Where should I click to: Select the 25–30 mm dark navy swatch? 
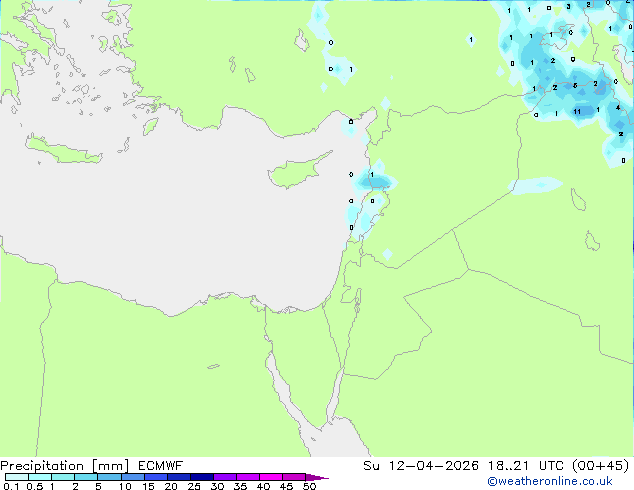tap(201, 477)
